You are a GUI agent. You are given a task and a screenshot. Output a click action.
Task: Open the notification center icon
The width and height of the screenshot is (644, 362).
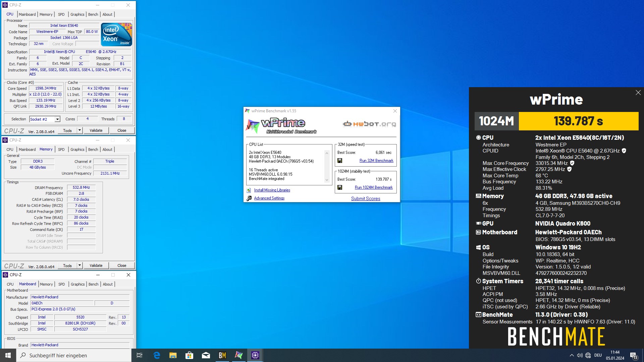tap(634, 355)
